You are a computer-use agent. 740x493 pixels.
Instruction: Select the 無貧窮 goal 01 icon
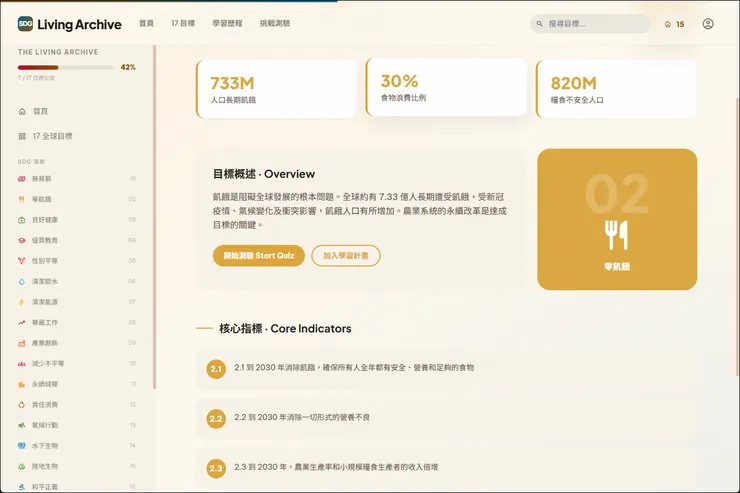[x=22, y=179]
